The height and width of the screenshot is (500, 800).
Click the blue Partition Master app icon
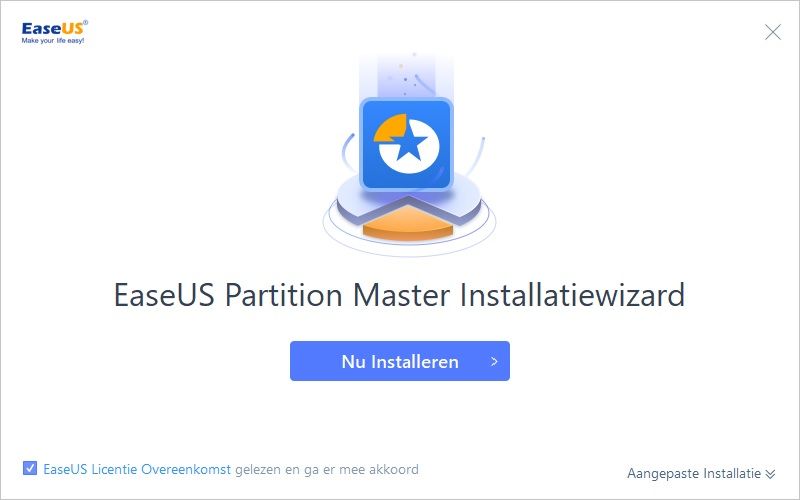coord(407,144)
